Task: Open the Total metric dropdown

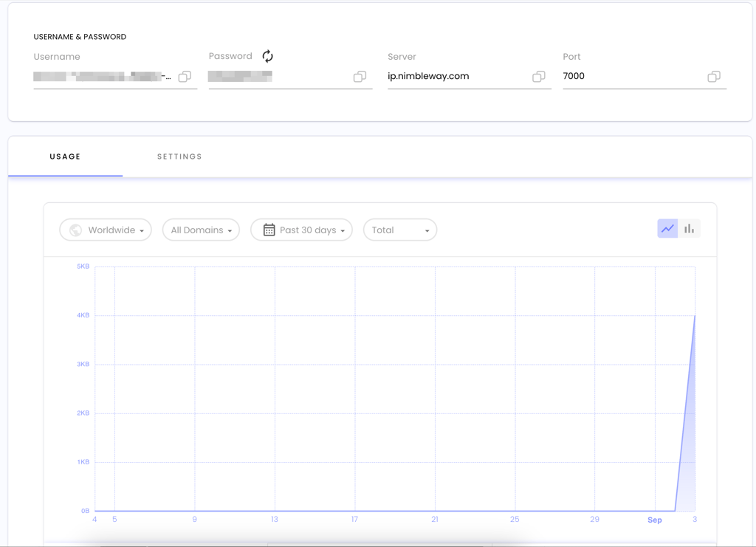Action: click(400, 230)
